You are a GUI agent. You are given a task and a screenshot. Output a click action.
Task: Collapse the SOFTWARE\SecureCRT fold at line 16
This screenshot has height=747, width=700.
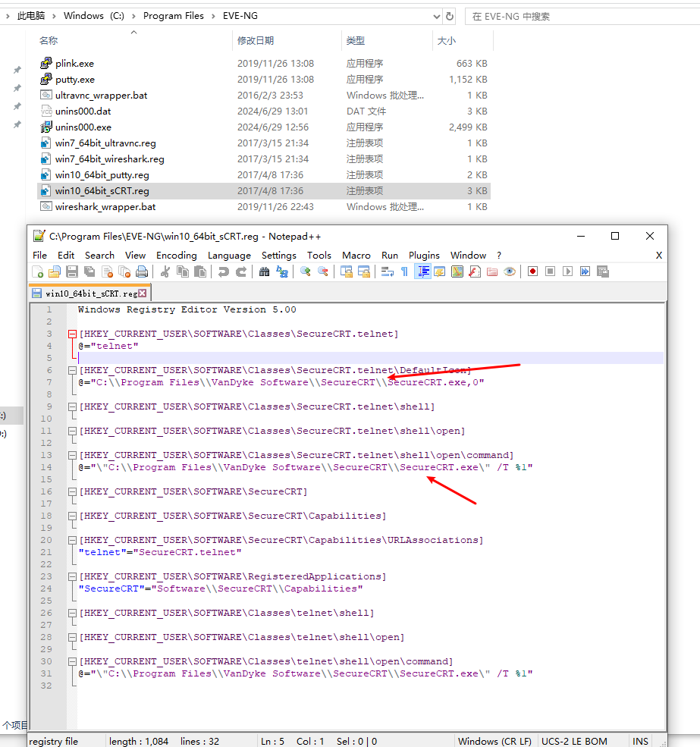coord(72,491)
